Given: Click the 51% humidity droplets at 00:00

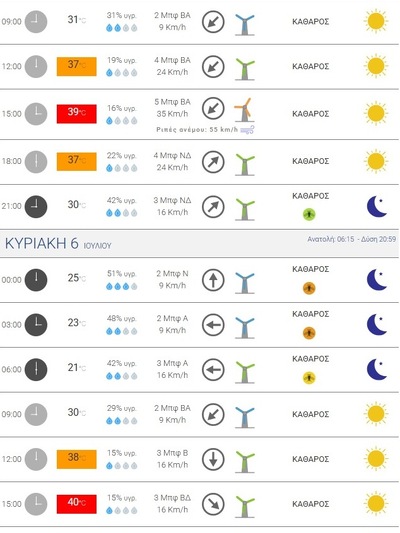Looking at the screenshot, I should point(121,287).
